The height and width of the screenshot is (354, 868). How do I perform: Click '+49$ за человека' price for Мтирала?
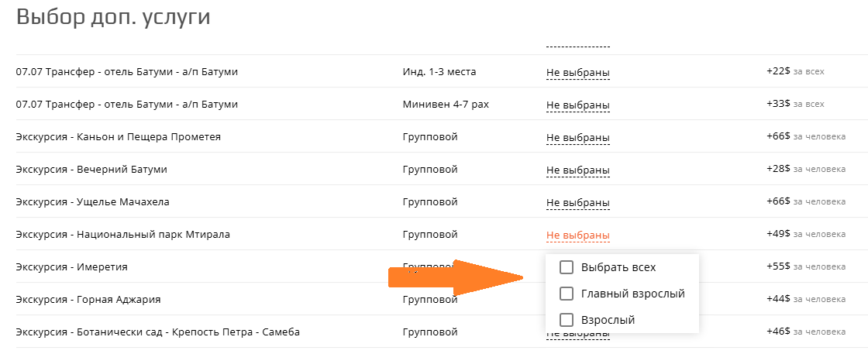[806, 235]
